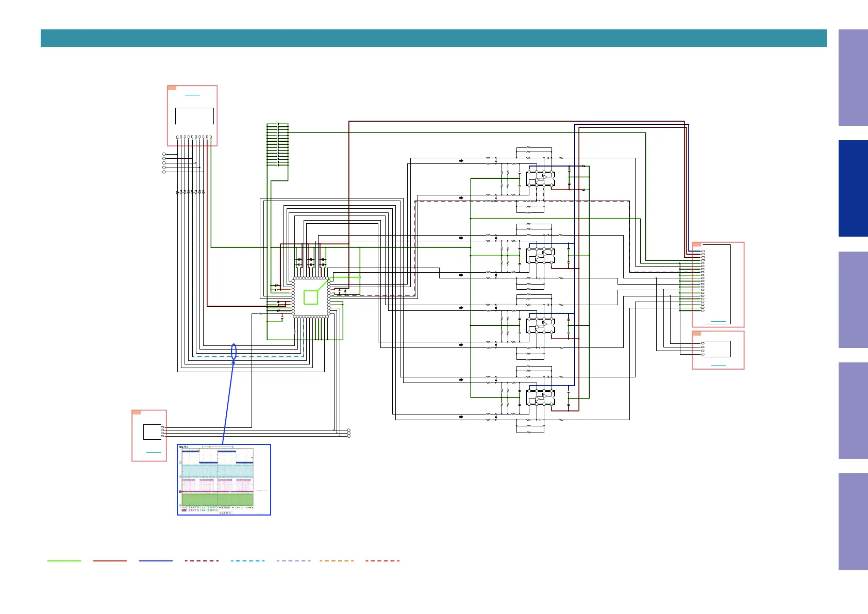Viewport: 868px width, 614px height.
Task: Follow the link in the bottom-left connector box
Action: (154, 452)
